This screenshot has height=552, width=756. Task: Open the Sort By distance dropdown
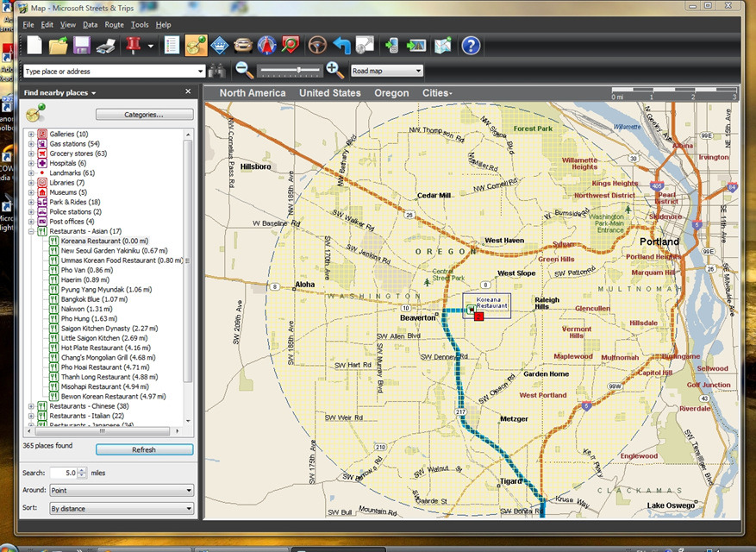(122, 509)
